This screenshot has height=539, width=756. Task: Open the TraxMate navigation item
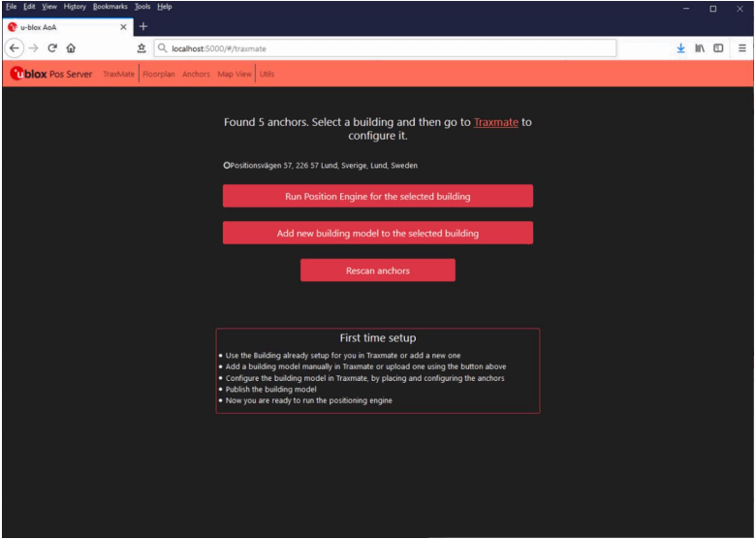pyautogui.click(x=118, y=74)
